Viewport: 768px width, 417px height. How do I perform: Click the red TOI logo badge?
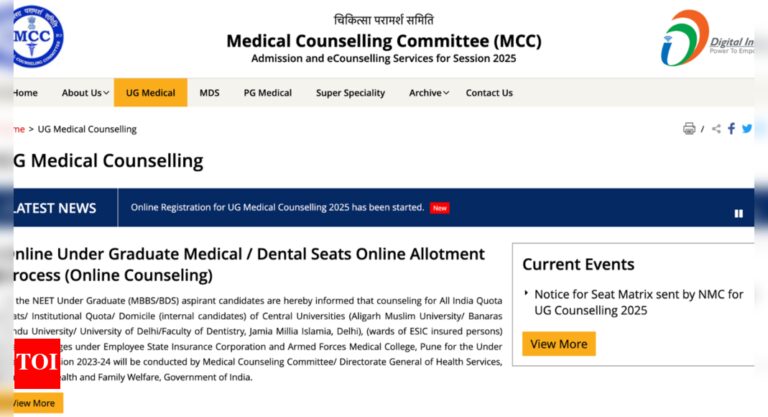tap(37, 363)
